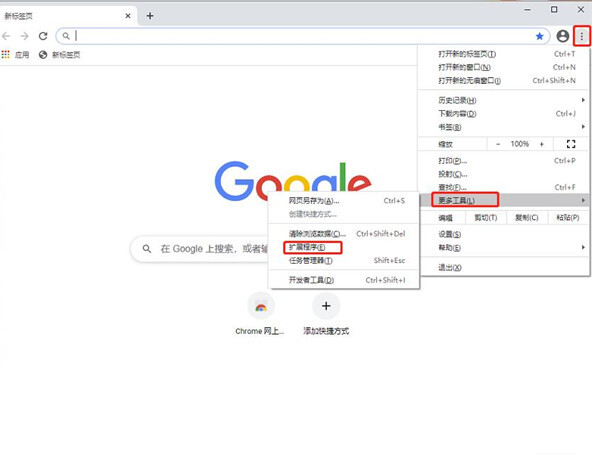592x455 pixels.
Task: Choose 投射(C)... in the menu
Action: pos(504,174)
